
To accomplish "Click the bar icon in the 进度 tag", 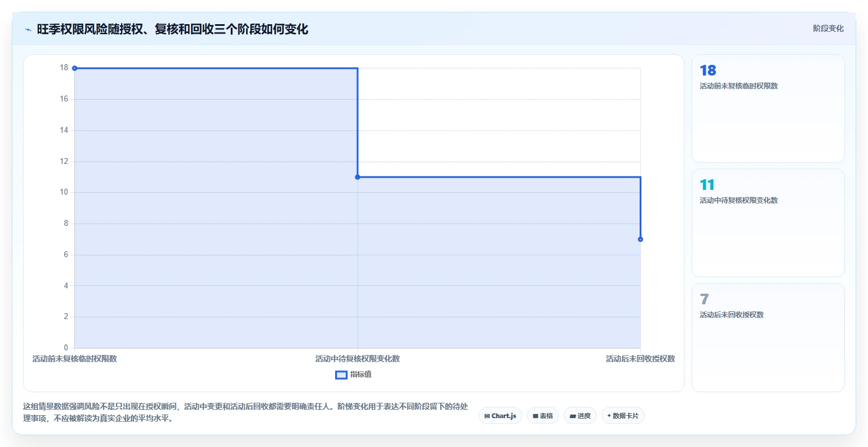I will (x=572, y=416).
